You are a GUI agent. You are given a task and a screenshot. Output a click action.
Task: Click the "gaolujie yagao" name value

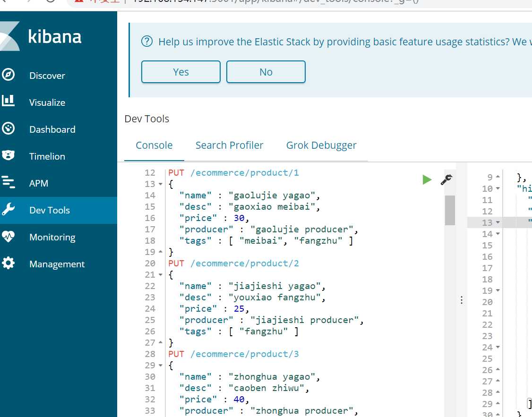272,196
